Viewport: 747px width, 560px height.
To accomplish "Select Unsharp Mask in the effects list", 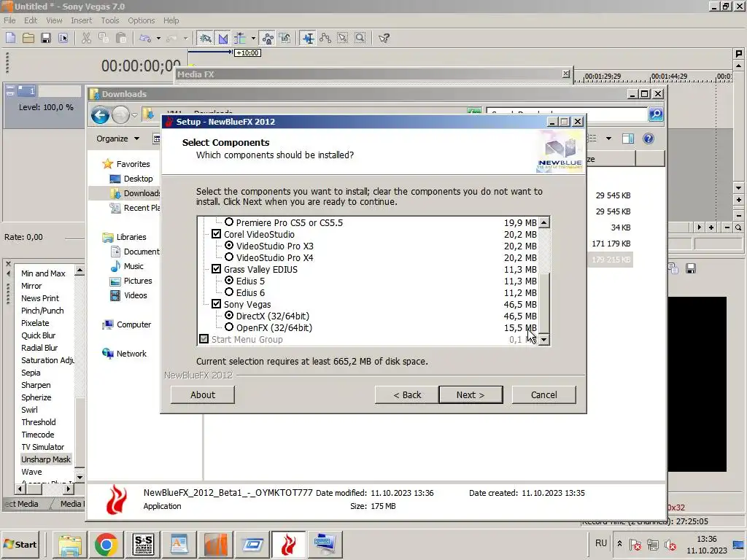I will click(x=46, y=459).
